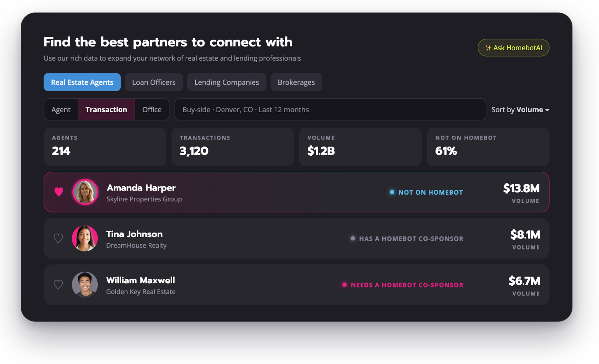Click the sparkle icon on Ask HomebotAI

(488, 48)
